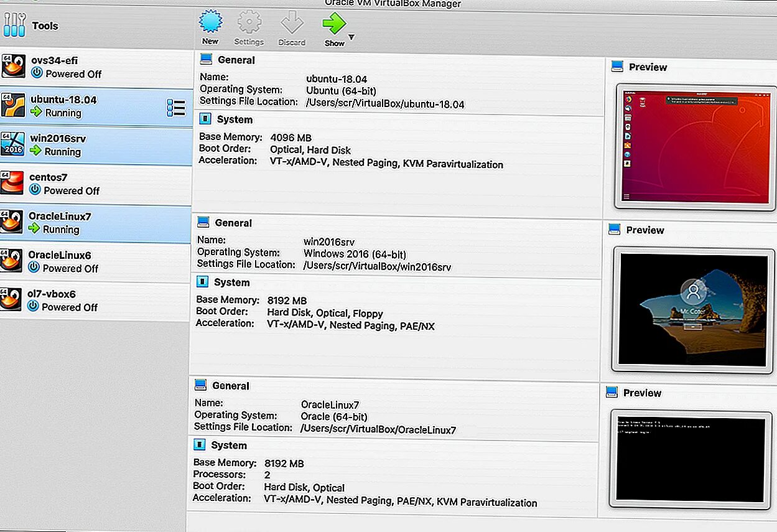Click Boot Order value Optical, Hard Disk
The width and height of the screenshot is (777, 532).
click(310, 150)
